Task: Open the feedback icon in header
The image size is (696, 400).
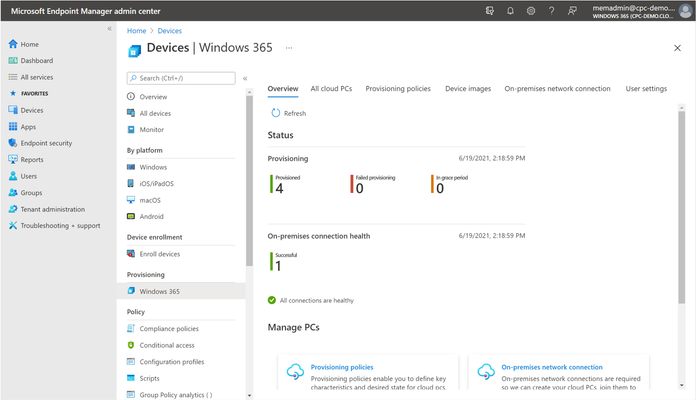Action: [x=572, y=11]
